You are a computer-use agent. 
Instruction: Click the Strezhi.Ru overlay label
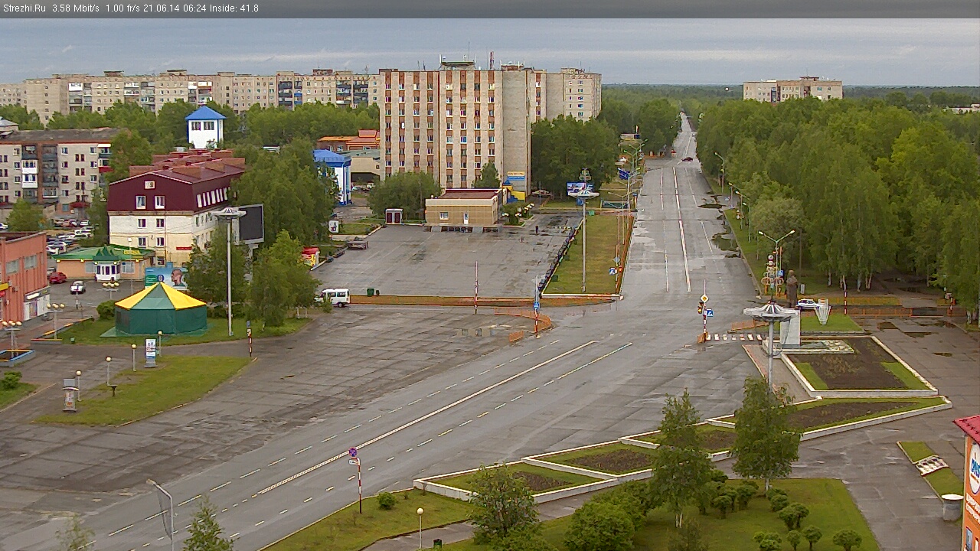coord(24,8)
